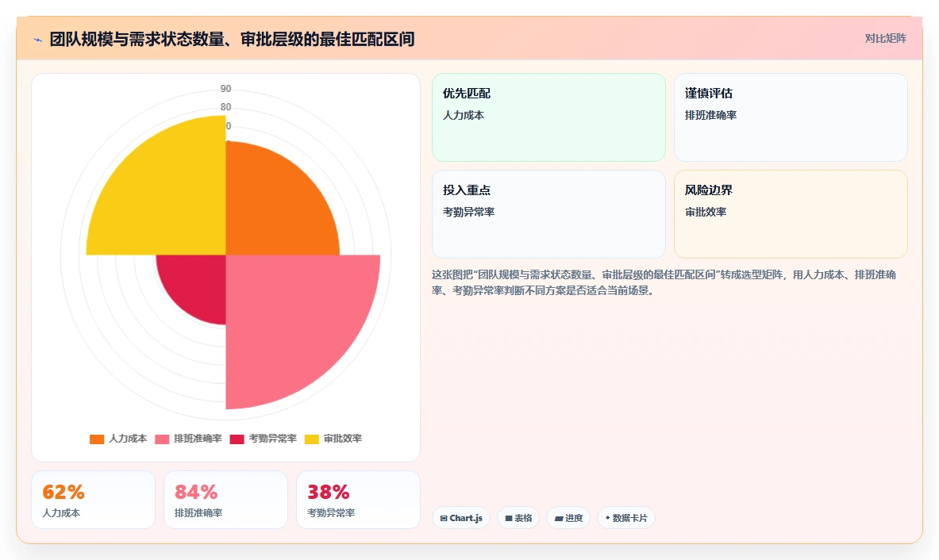Click the 对比矩阵 label in header
The width and height of the screenshot is (939, 560).
point(885,38)
